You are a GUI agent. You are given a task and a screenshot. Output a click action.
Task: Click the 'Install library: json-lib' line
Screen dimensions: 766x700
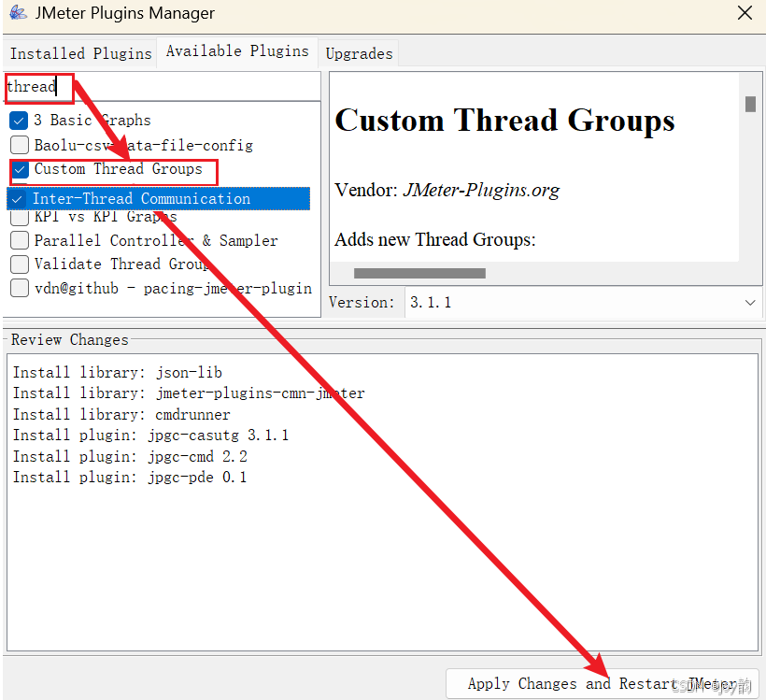click(x=118, y=373)
